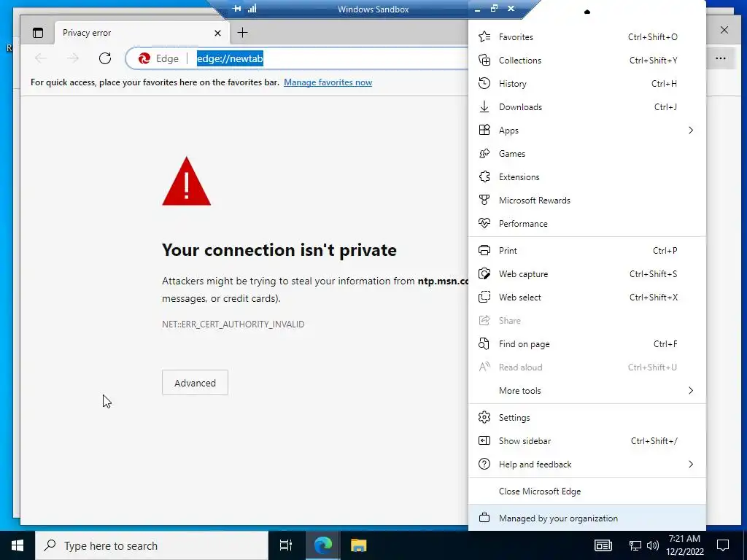Click the taskbar search box

[x=152, y=545]
